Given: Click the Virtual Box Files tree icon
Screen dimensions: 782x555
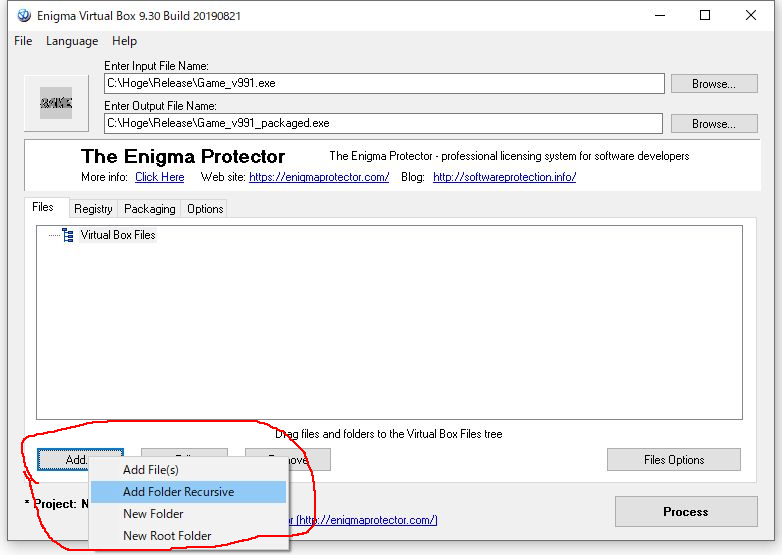Looking at the screenshot, I should pos(68,235).
